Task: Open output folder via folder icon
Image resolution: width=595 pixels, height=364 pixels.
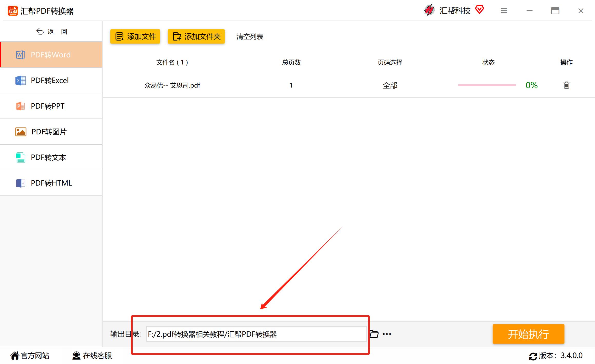Action: (x=374, y=334)
